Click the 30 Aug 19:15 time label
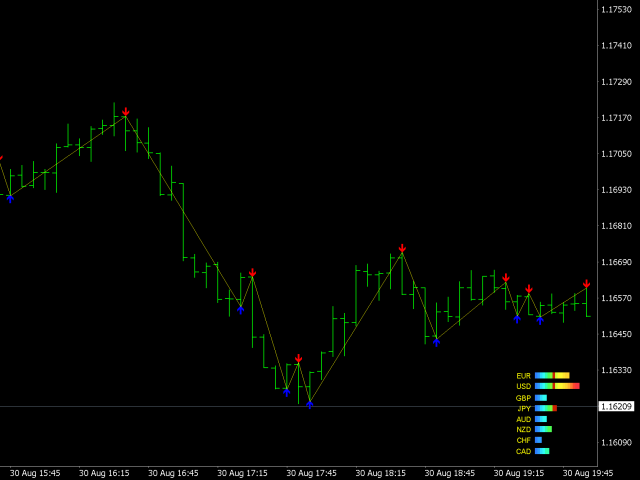The image size is (640, 480). pos(519,473)
